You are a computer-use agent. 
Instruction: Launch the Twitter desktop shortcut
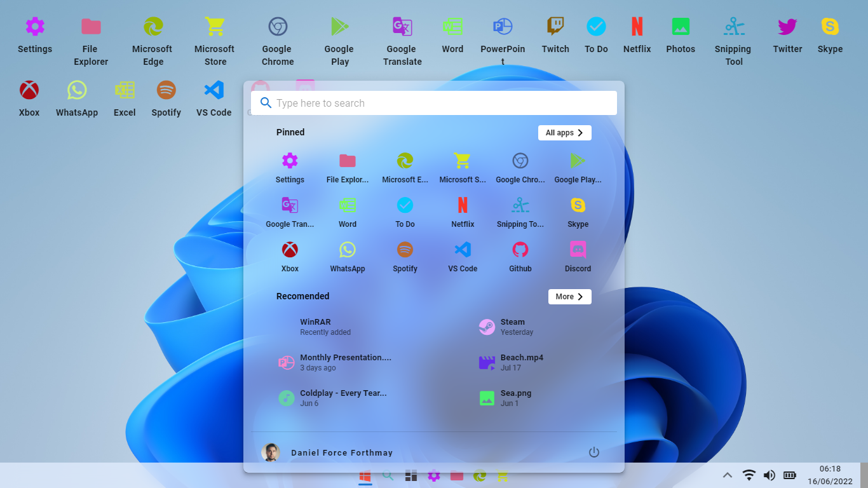(787, 36)
